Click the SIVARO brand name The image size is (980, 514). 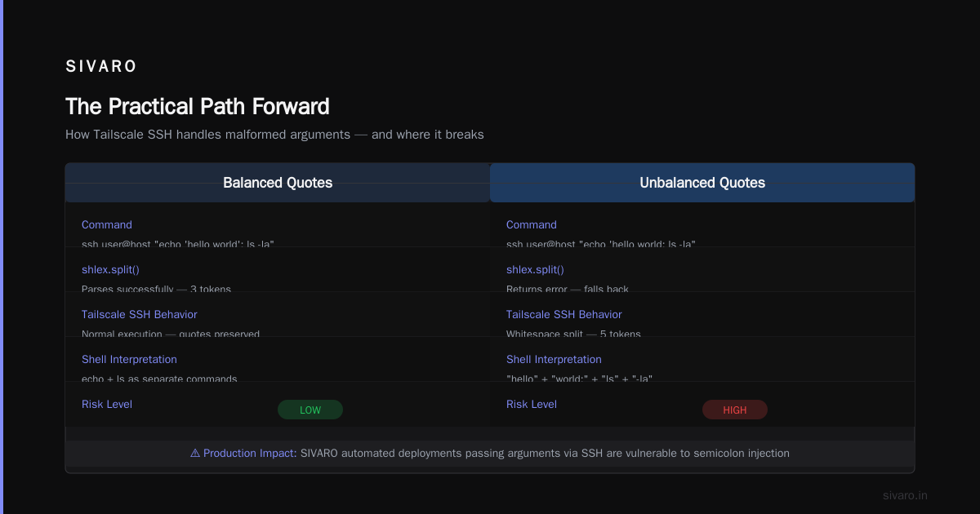point(101,66)
